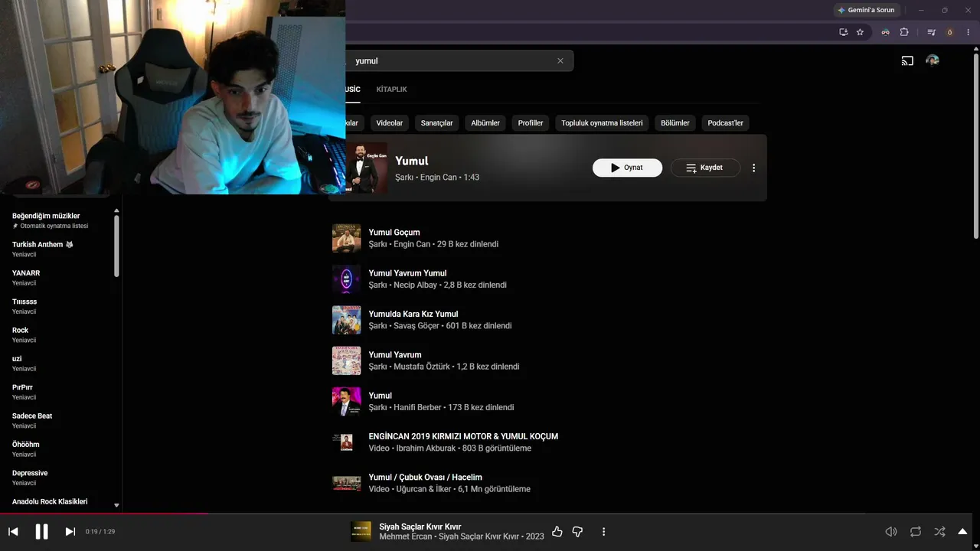Screen dimensions: 980x551
Task: Toggle shuffle in the player bar
Action: [x=939, y=531]
